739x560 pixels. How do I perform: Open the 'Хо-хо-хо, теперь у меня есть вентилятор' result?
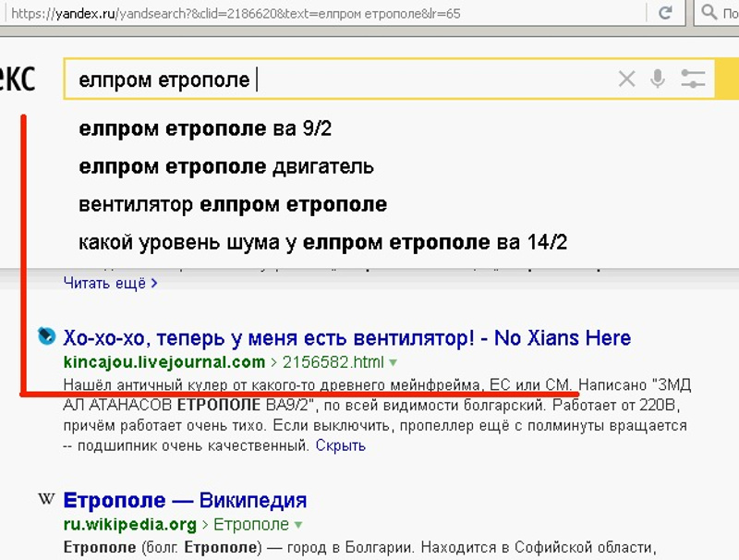click(x=346, y=337)
